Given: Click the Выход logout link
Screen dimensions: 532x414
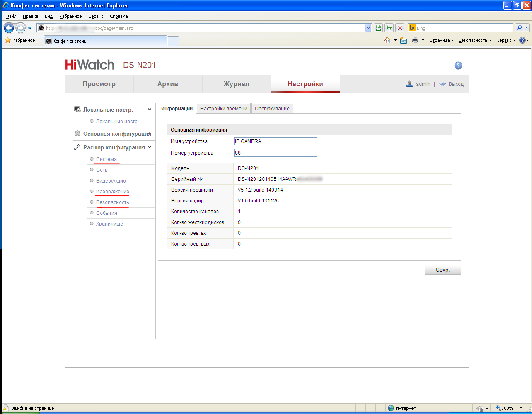Looking at the screenshot, I should (x=456, y=84).
